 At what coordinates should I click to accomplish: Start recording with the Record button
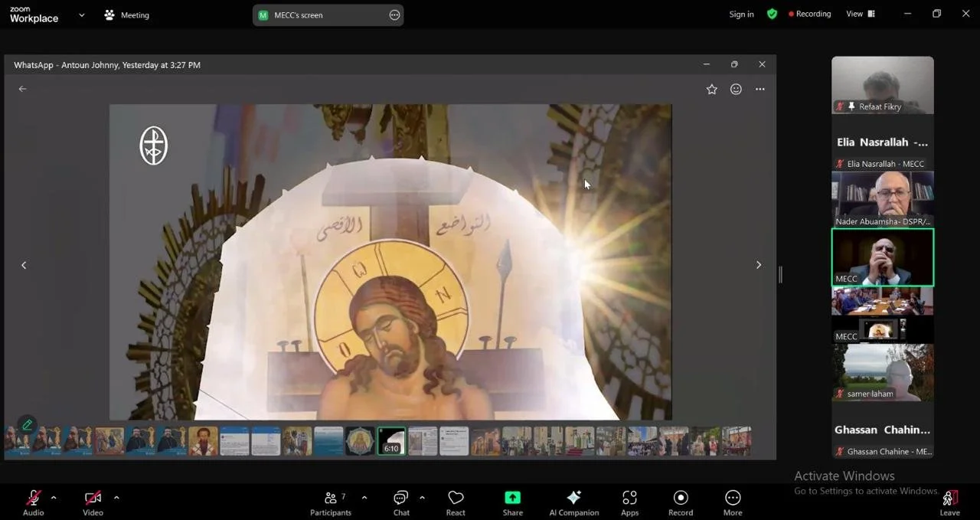click(x=681, y=503)
